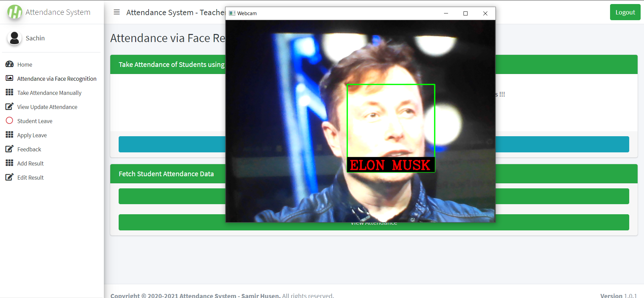Click the Webcam window title bar text
The image size is (644, 298).
[247, 13]
